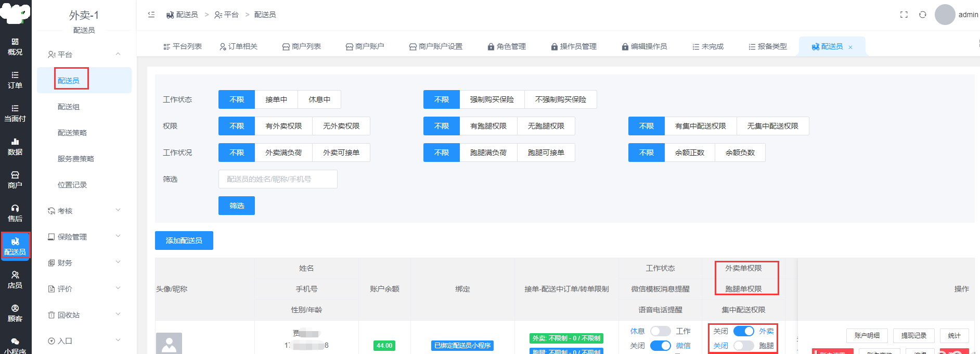Click the fullscreen icon in top bar
Screen dimensions: 980x354
click(904, 15)
